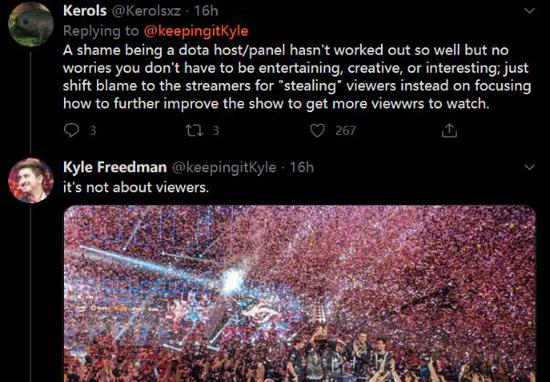Open the @keepingitKyle handle beside Kyle Freedman
This screenshot has height=382, width=550.
point(224,167)
